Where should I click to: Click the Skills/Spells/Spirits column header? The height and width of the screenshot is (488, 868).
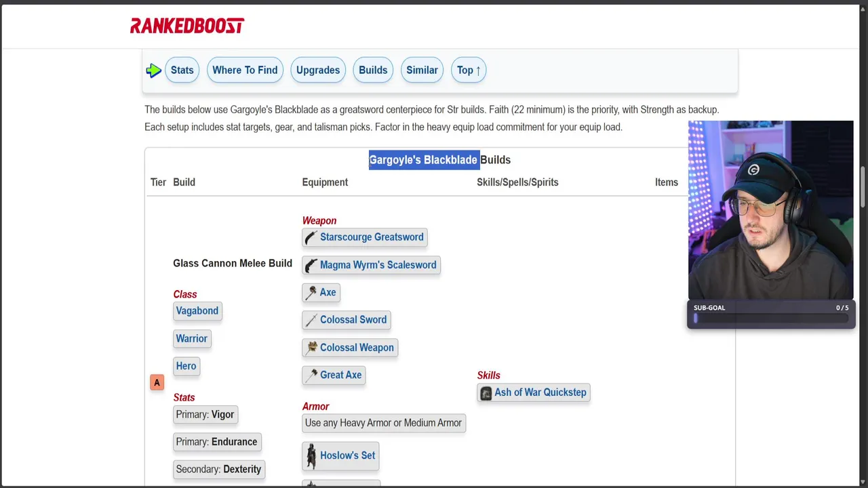(517, 182)
